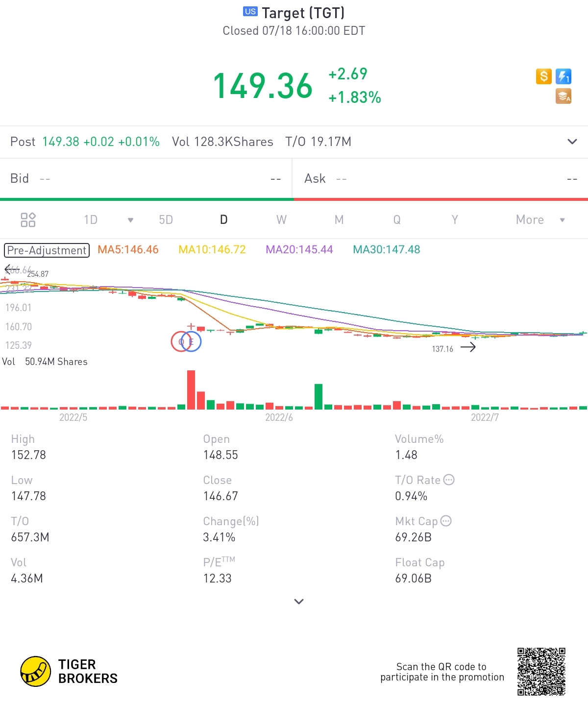Tap the T/O 19.17M post-market text

(318, 142)
